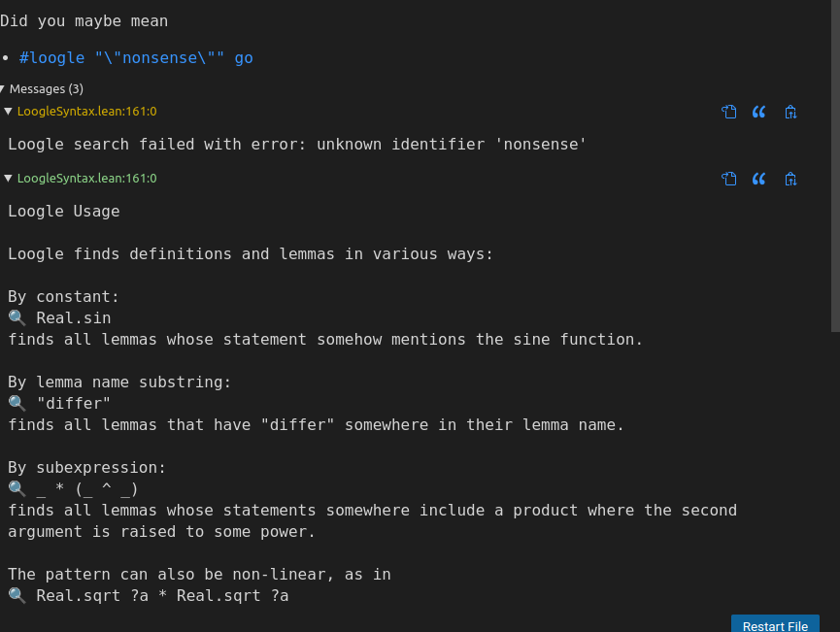Copy the warning message to a comment
Viewport: 840px width, 632px height.
[x=758, y=112]
